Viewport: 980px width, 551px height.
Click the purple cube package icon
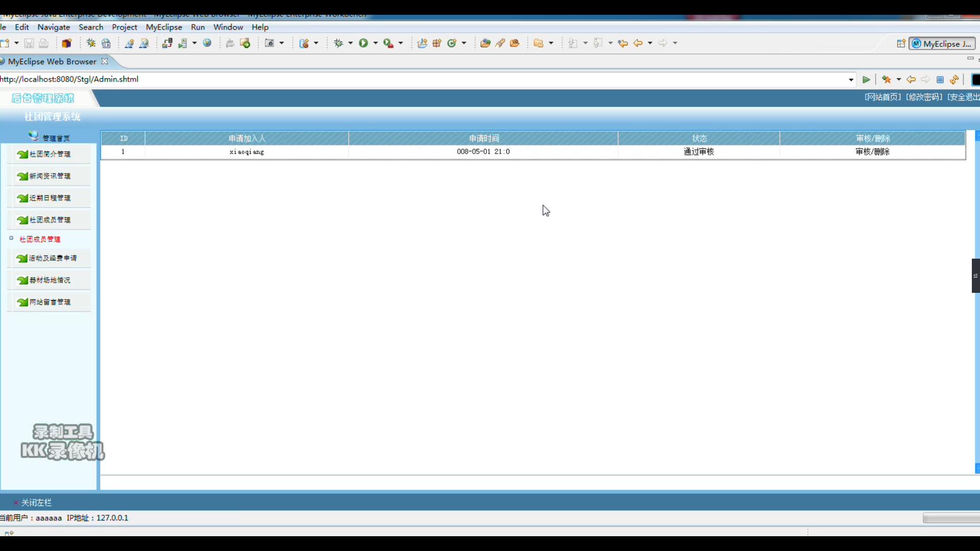[67, 43]
